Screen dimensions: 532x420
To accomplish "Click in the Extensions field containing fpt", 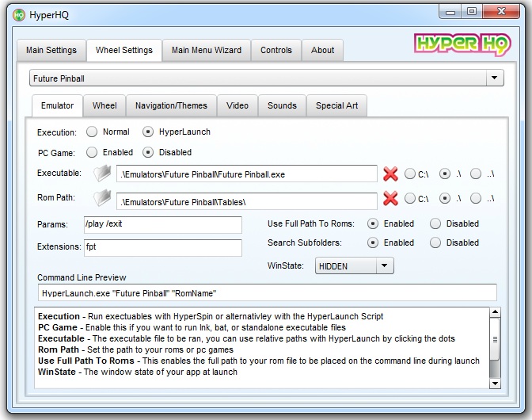I will pyautogui.click(x=163, y=247).
